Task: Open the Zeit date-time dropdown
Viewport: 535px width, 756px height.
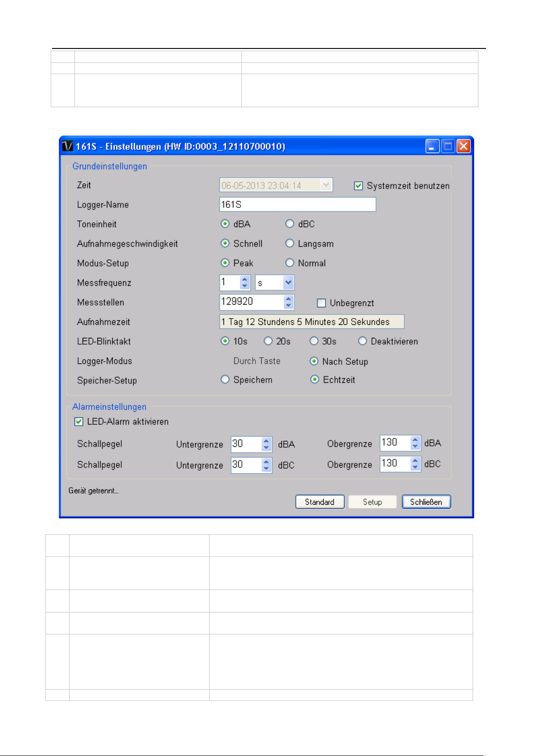Action: click(x=326, y=185)
